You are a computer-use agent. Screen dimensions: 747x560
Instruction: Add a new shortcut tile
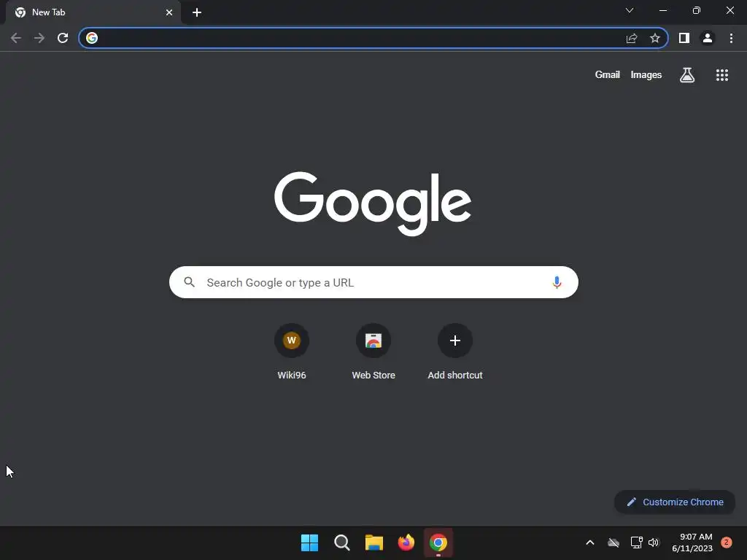click(x=455, y=351)
